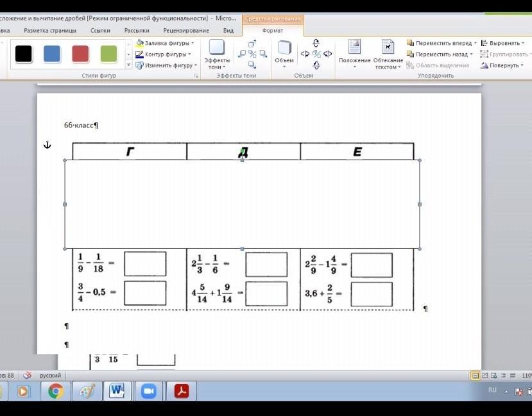The height and width of the screenshot is (416, 532).
Task: Switch to the Формат tab
Action: [x=273, y=31]
